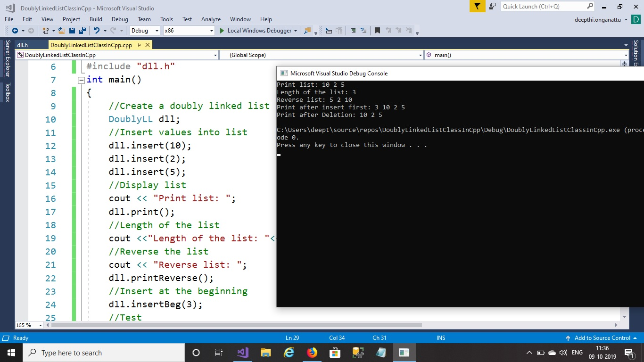644x362 pixels.
Task: Click the Navigate Backward arrow icon
Action: pos(15,31)
